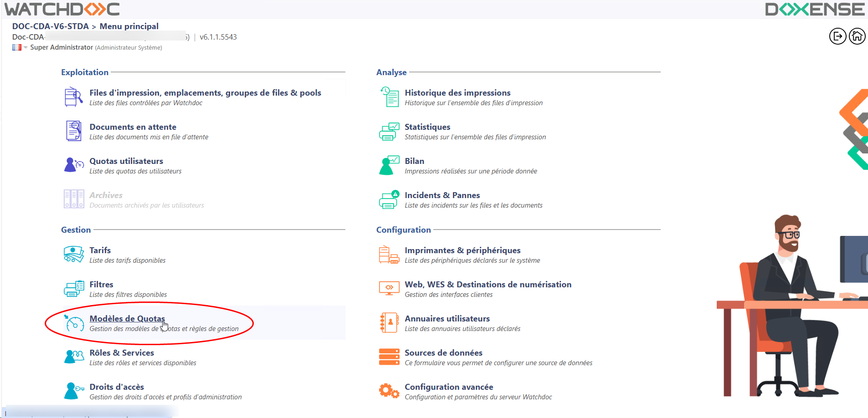Open the language flag dropdown
The width and height of the screenshot is (868, 418).
(20, 47)
